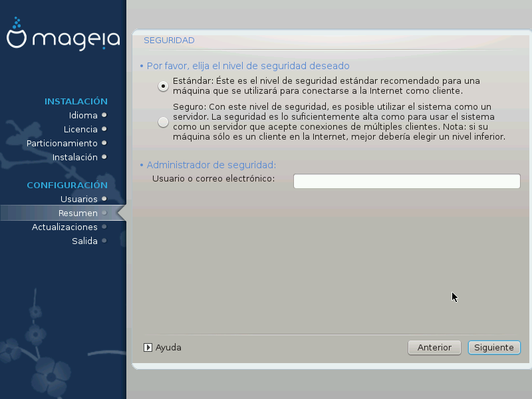Select the Estándar security level radio button
532x399 pixels.
tap(163, 86)
